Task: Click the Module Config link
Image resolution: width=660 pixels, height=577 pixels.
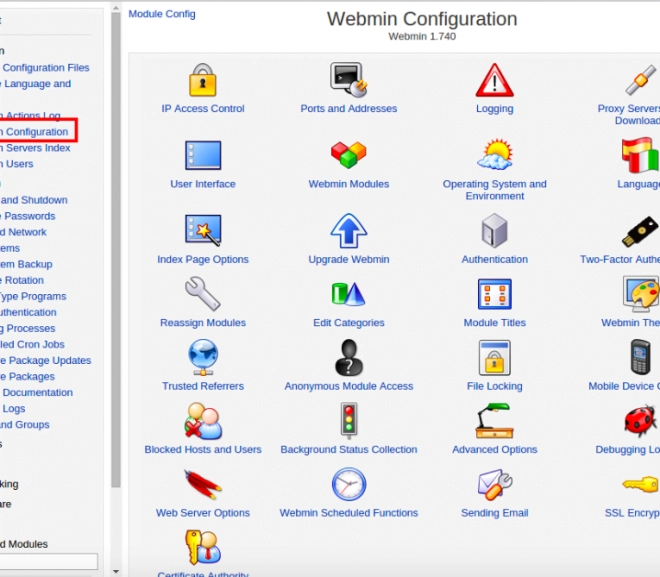Action: click(162, 14)
